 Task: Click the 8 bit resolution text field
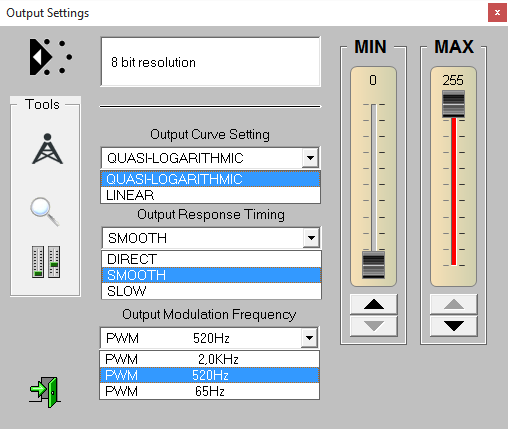point(211,62)
